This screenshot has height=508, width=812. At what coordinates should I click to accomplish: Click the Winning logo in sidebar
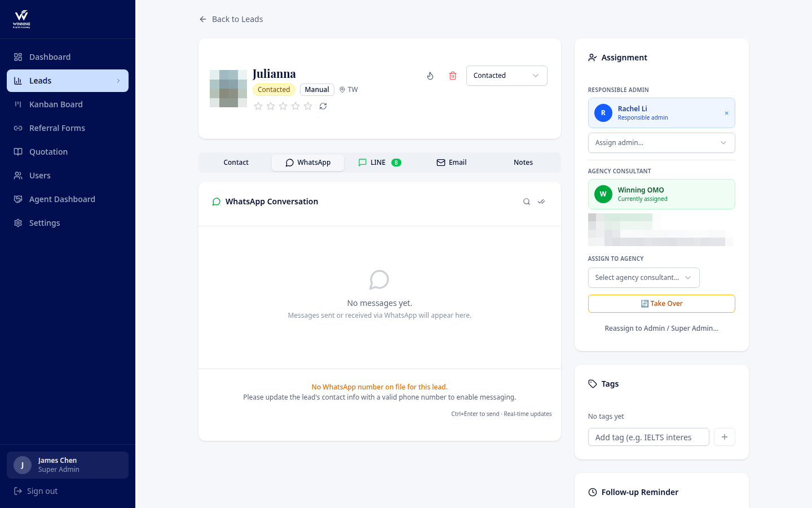pos(21,19)
